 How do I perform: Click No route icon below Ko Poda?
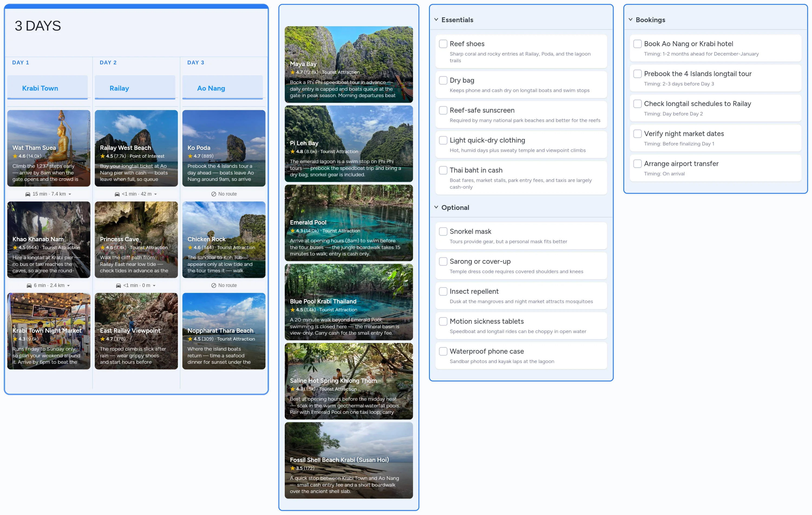click(214, 194)
